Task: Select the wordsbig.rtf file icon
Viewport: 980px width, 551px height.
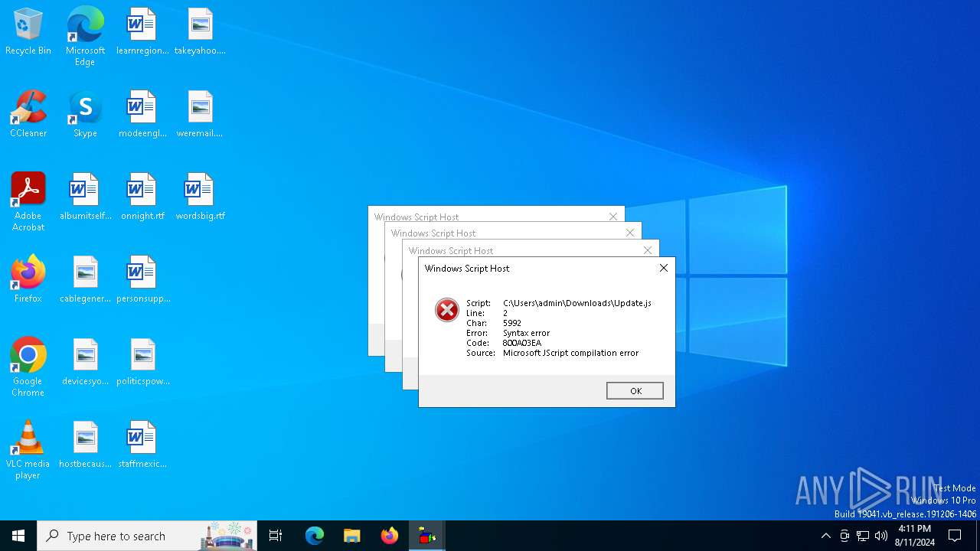Action: (x=200, y=197)
